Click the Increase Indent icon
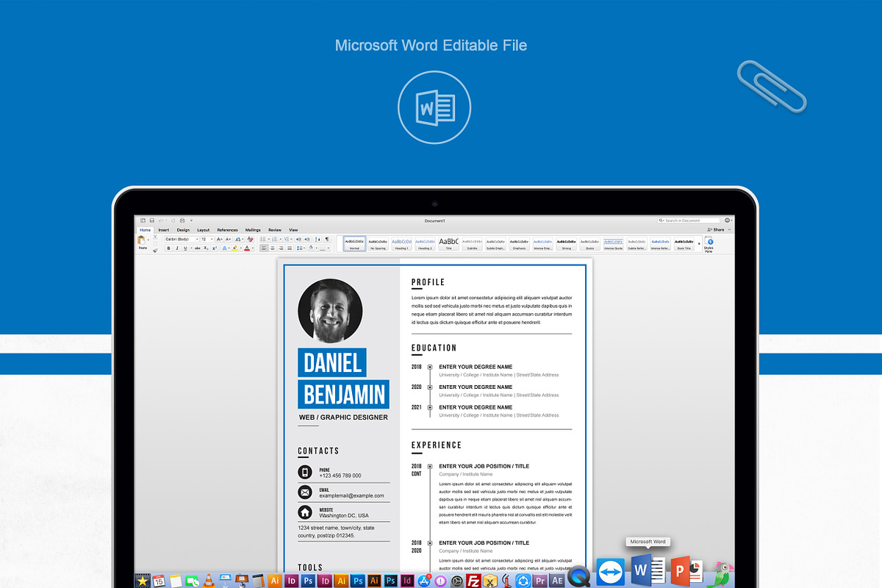The width and height of the screenshot is (882, 588). pos(306,239)
